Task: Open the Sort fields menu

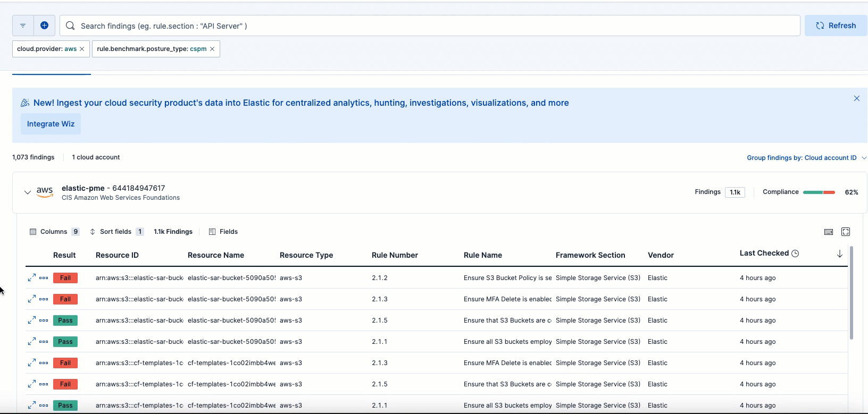Action: 116,232
